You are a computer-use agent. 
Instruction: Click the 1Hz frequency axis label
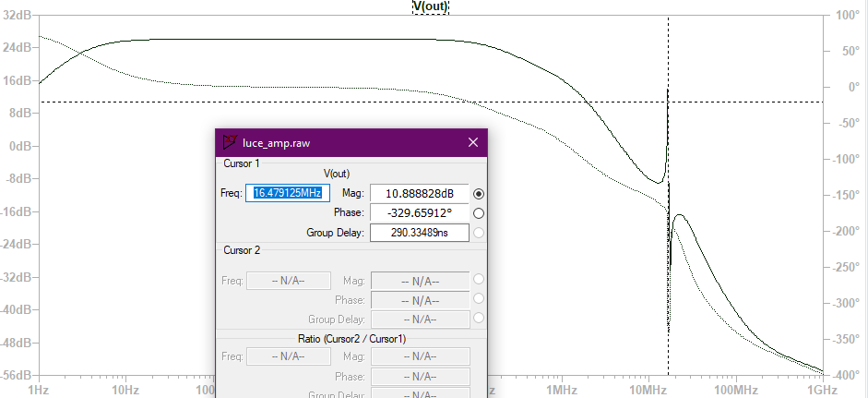tap(38, 390)
